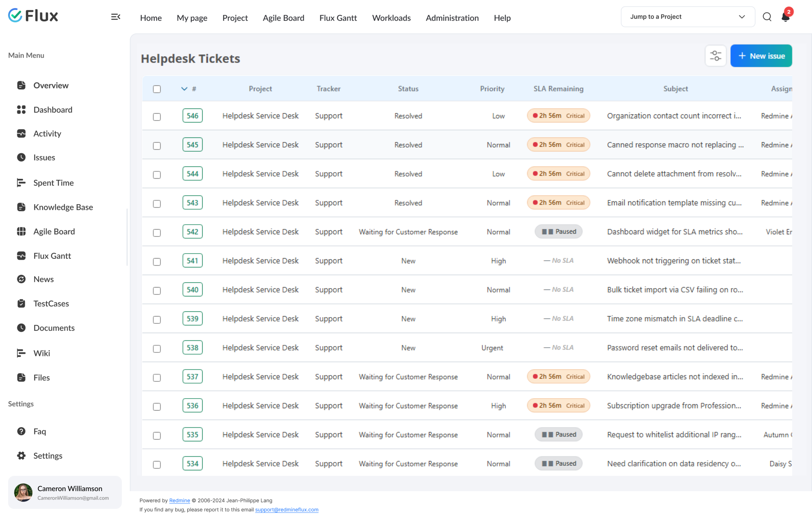Click the TestCases clipboard icon
This screenshot has height=519, width=812.
(21, 303)
